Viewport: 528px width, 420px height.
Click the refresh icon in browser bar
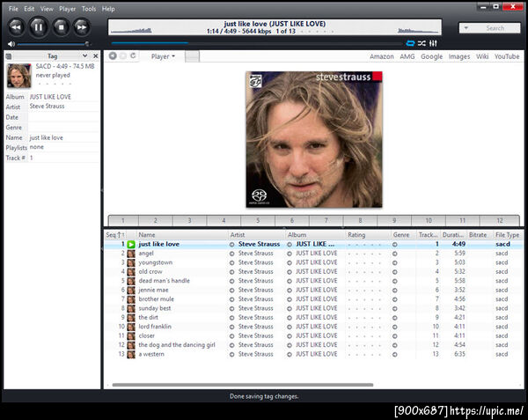click(x=134, y=55)
